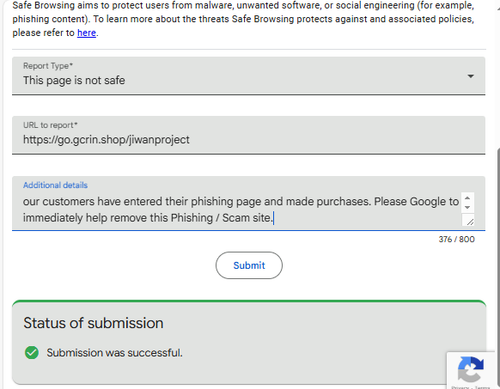Submit the Safe Browsing report
Screen dimensions: 500x389
pos(249,265)
